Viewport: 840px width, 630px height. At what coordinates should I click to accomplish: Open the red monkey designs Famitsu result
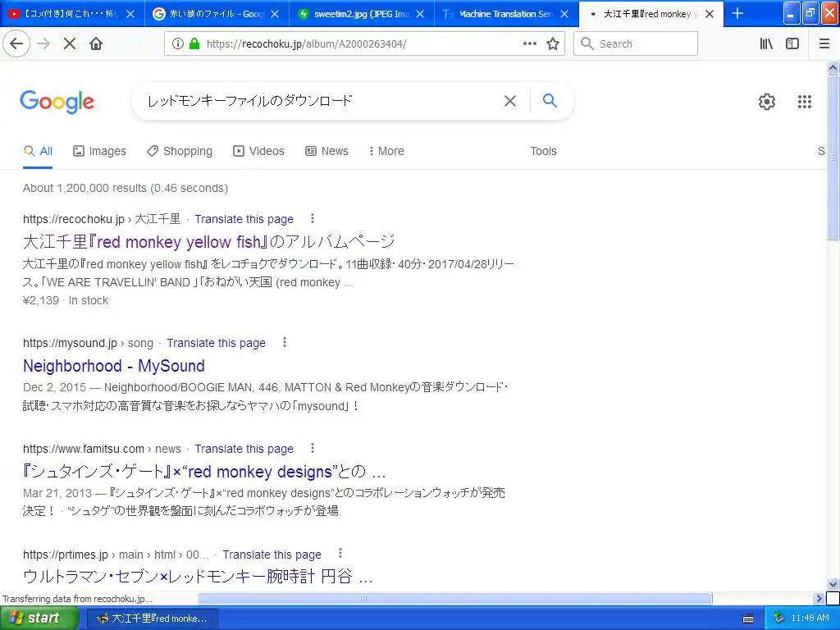click(x=204, y=472)
